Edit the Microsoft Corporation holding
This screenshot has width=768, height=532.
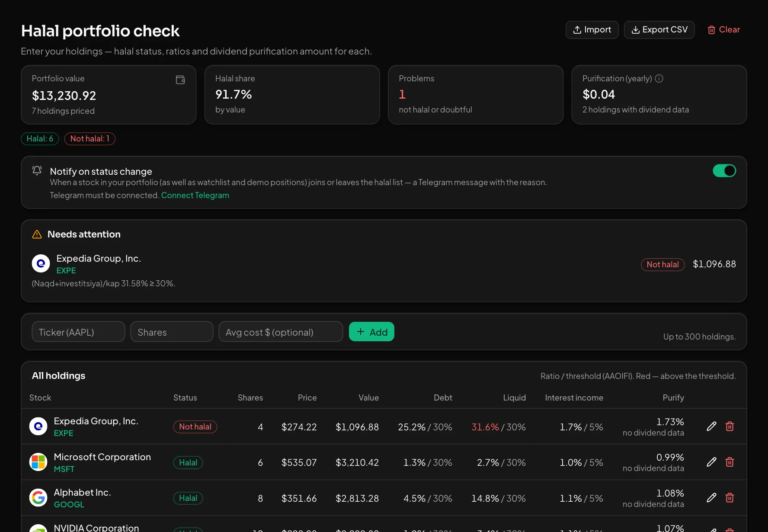(711, 462)
